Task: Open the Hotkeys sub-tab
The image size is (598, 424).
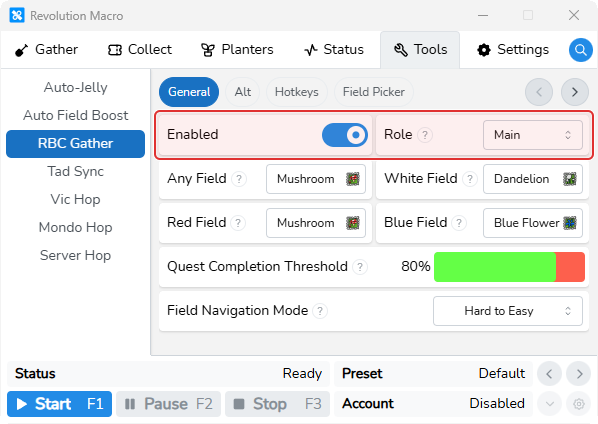Action: (x=296, y=92)
